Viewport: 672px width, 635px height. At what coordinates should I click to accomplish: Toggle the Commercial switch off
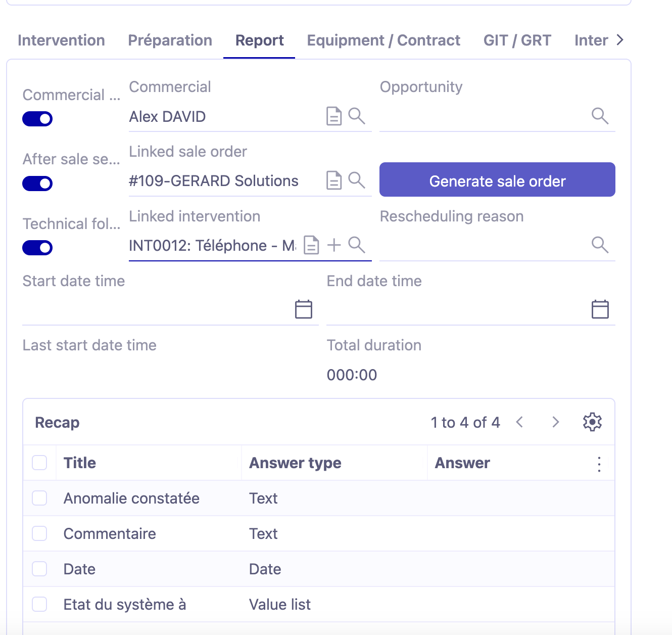pyautogui.click(x=37, y=119)
